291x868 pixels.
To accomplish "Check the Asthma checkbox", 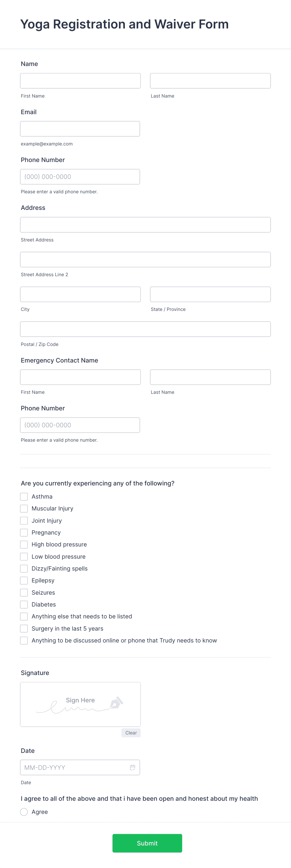I will point(23,496).
